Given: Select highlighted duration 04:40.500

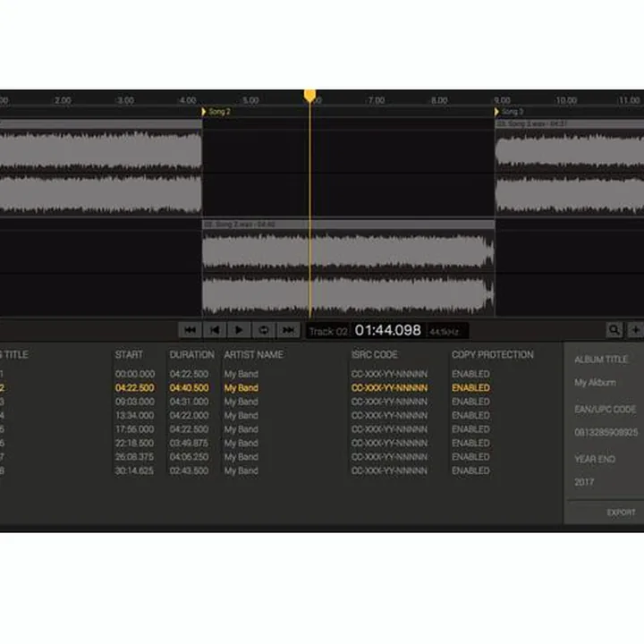Looking at the screenshot, I should pos(189,387).
